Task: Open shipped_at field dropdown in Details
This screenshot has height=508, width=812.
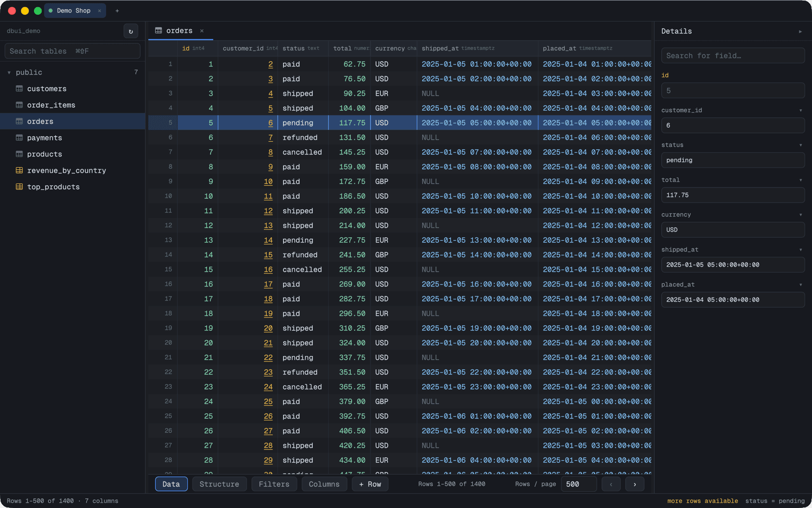Action: click(801, 250)
